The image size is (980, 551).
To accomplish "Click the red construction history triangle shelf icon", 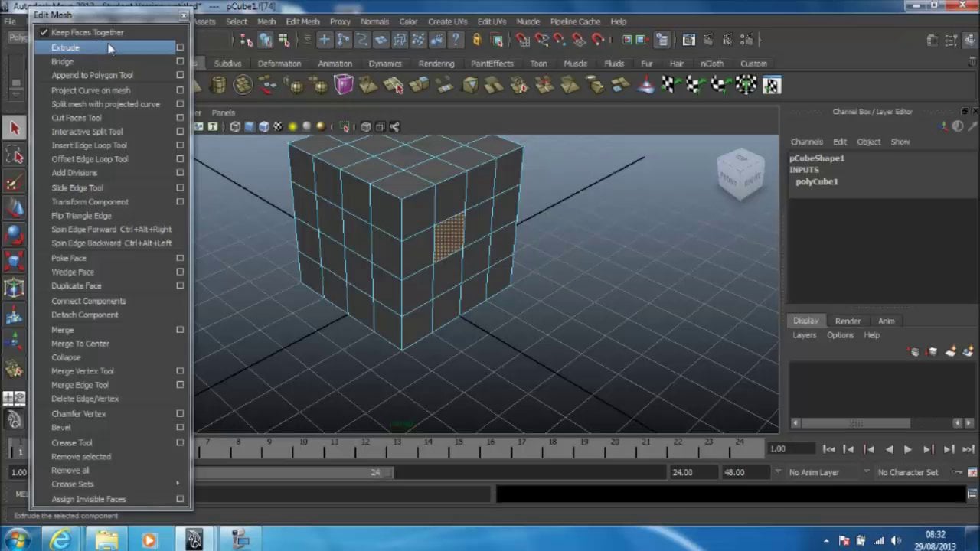I will click(x=646, y=85).
